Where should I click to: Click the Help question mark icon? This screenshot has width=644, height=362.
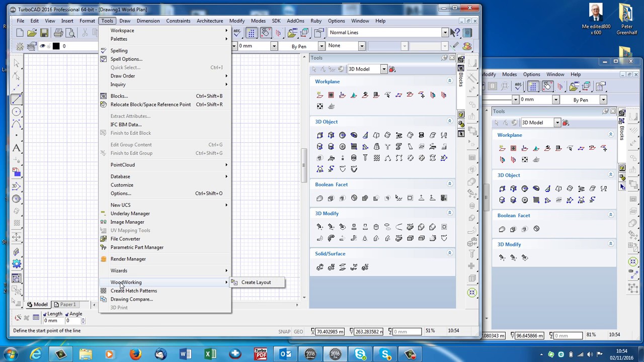pyautogui.click(x=455, y=33)
